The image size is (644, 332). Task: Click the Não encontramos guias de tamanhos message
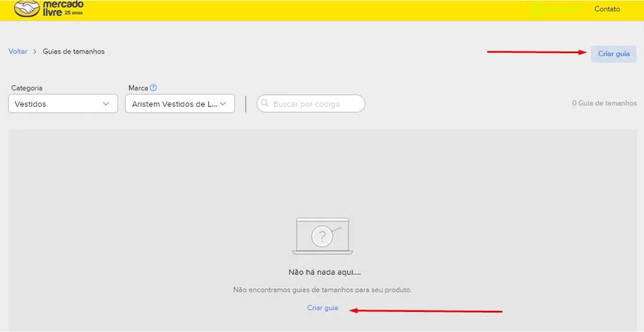coord(322,290)
